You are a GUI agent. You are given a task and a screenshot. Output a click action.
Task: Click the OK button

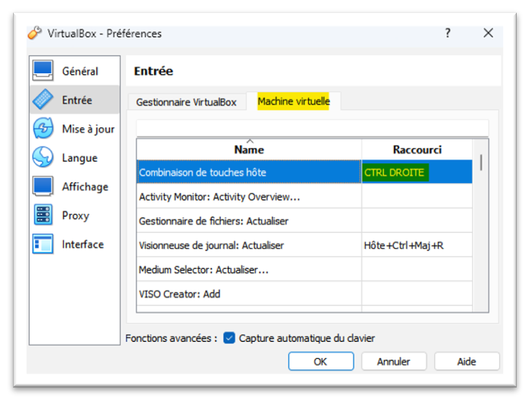(x=321, y=361)
